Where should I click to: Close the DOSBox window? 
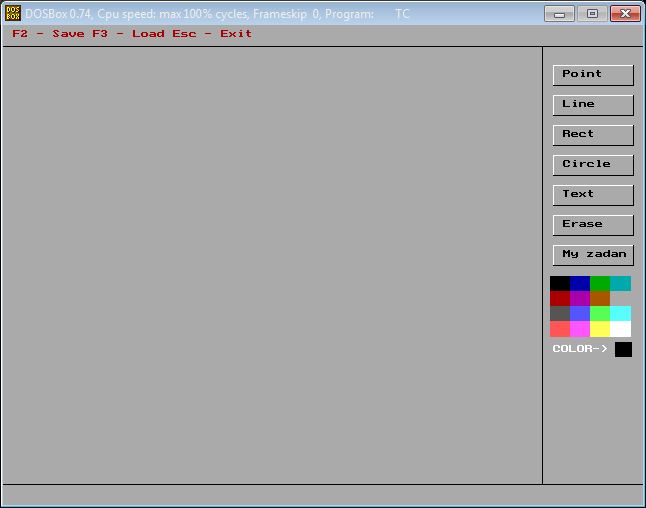[625, 14]
